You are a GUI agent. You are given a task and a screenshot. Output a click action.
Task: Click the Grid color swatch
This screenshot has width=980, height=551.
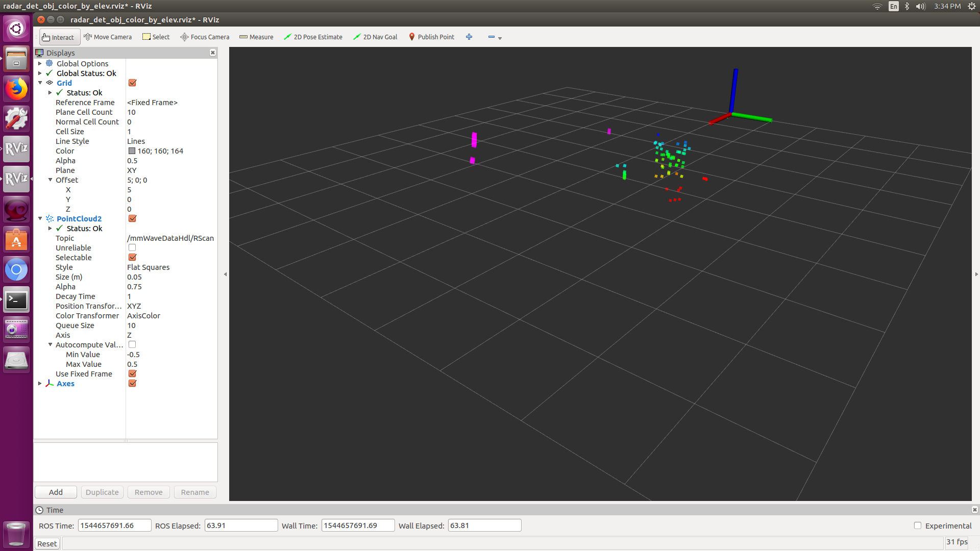click(x=132, y=151)
